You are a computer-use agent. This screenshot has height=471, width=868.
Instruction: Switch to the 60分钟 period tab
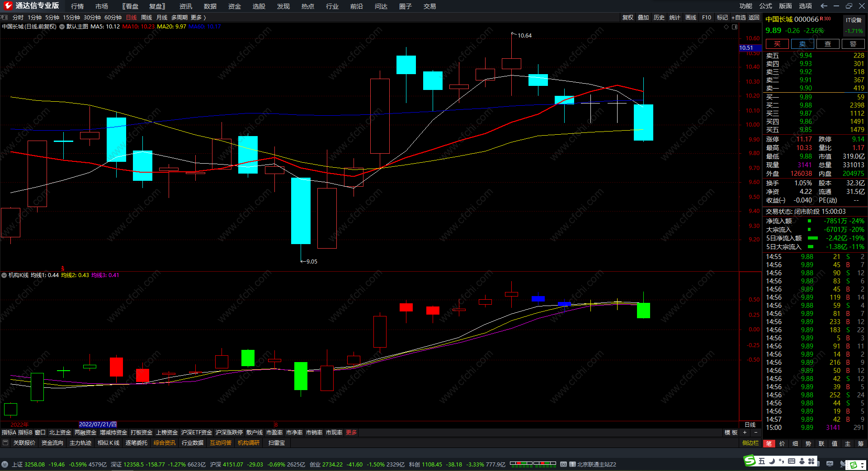pyautogui.click(x=113, y=17)
